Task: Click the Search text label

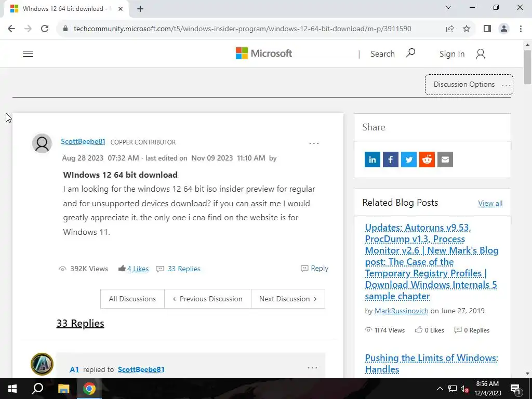Action: click(382, 54)
